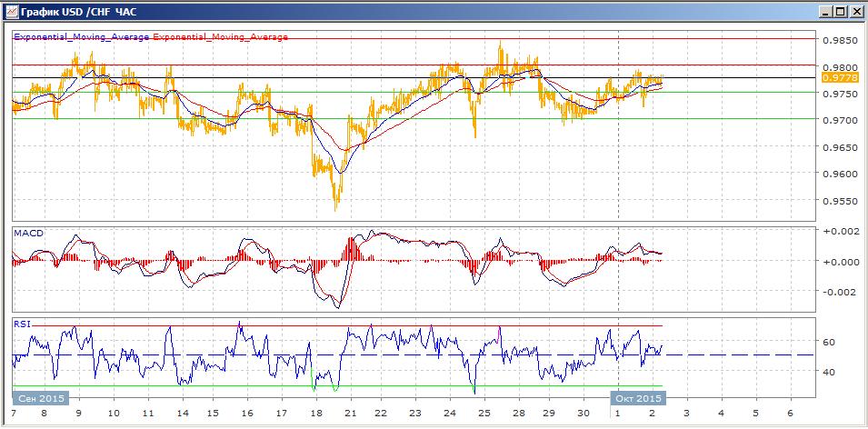This screenshot has height=429, width=868.
Task: Click the 40 level on RSI scale
Action: click(x=829, y=372)
